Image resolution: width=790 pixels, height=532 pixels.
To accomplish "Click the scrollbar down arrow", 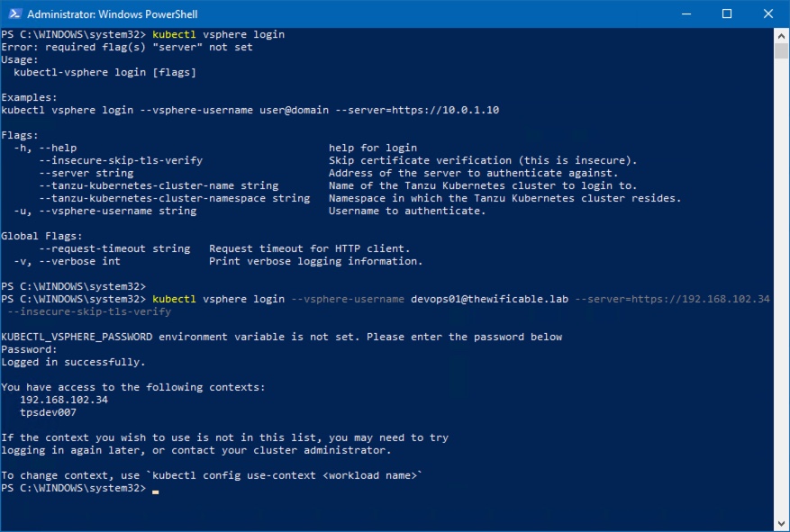I will pos(782,524).
